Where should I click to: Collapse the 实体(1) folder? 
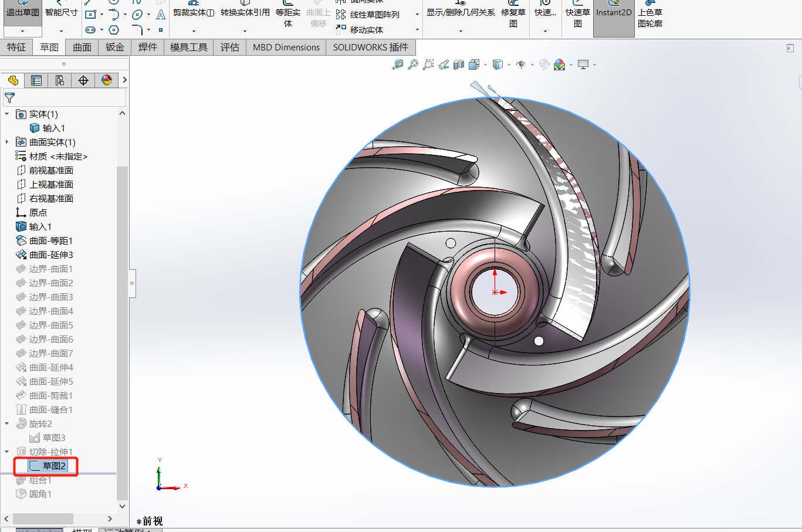tap(7, 114)
